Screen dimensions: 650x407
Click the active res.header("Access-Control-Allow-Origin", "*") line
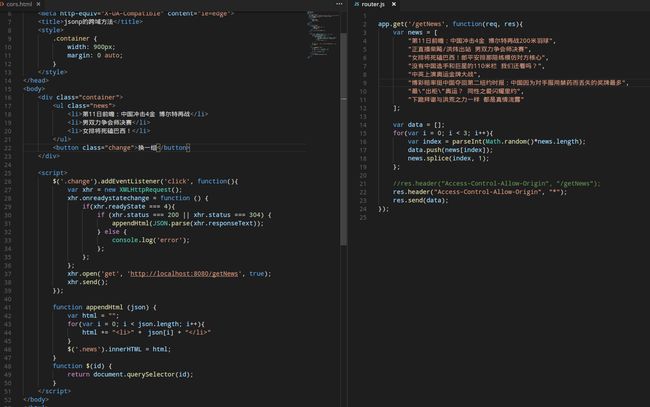pos(480,191)
